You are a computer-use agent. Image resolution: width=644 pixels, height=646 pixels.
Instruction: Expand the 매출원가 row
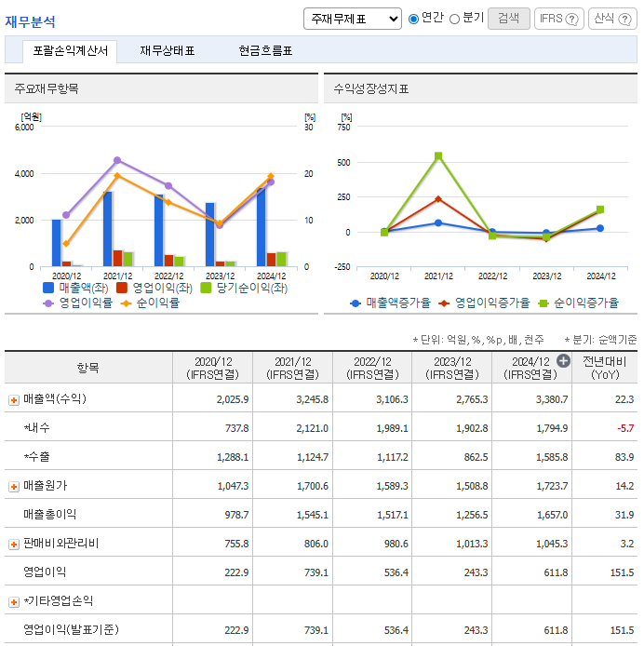[14, 487]
